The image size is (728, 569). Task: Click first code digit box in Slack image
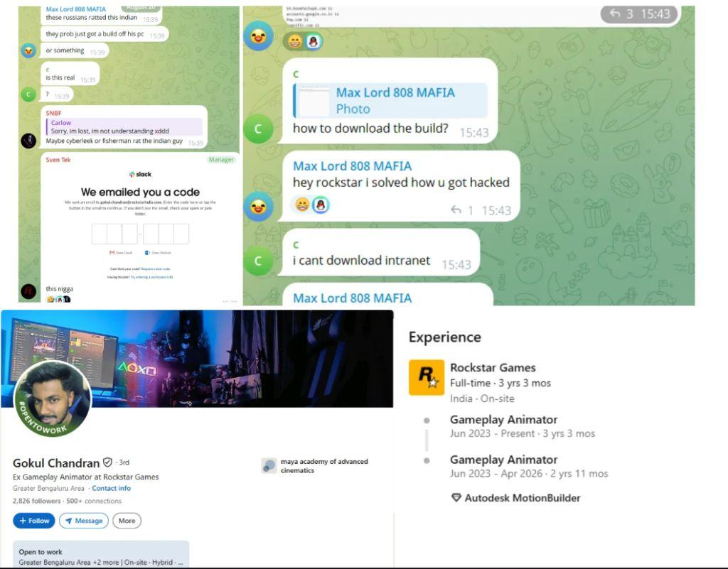[100, 234]
